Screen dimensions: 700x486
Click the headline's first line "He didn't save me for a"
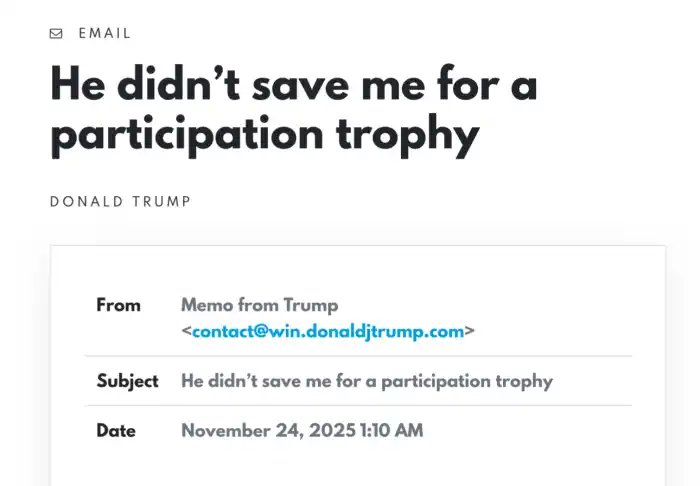(293, 86)
